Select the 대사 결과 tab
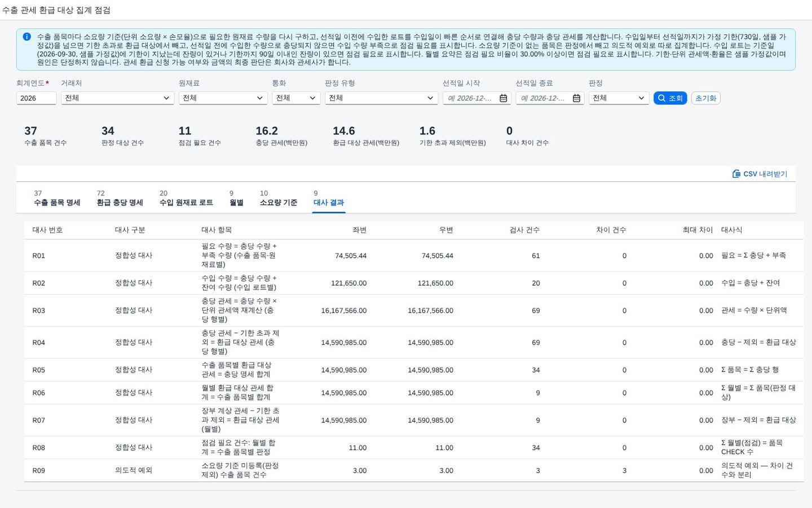 coord(329,198)
